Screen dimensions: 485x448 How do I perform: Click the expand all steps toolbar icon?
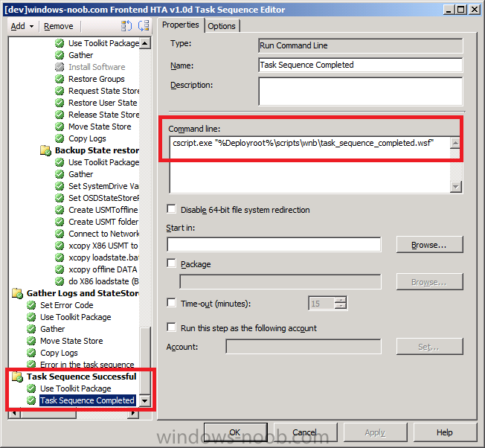(126, 26)
